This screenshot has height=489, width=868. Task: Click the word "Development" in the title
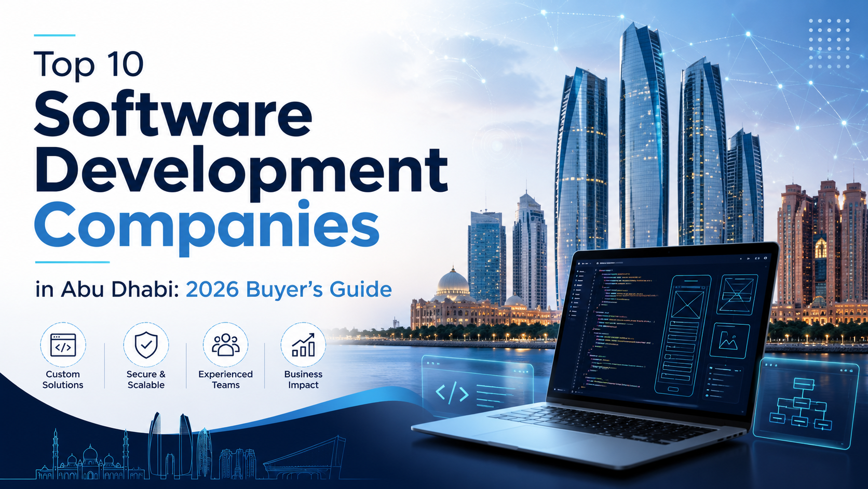tap(241, 172)
